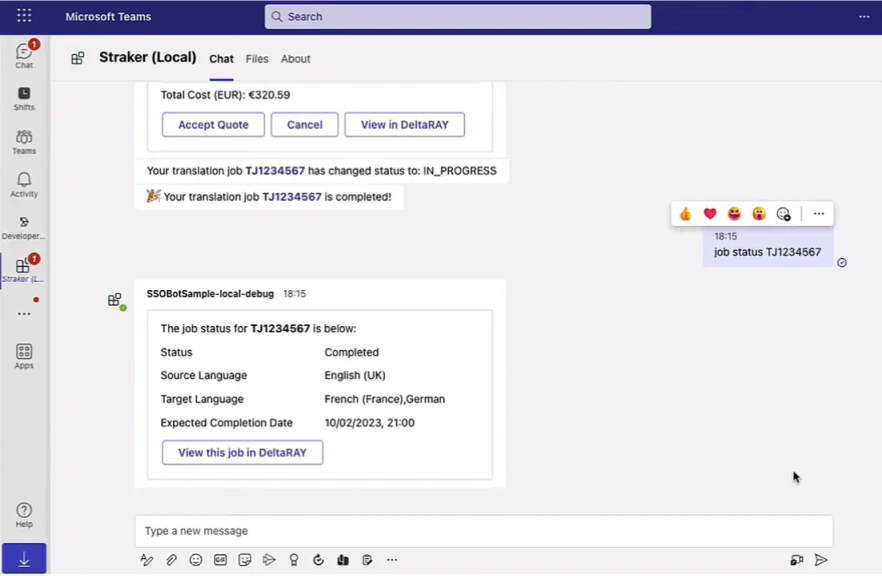Open more message options ellipsis
Image resolution: width=882 pixels, height=576 pixels.
point(819,214)
